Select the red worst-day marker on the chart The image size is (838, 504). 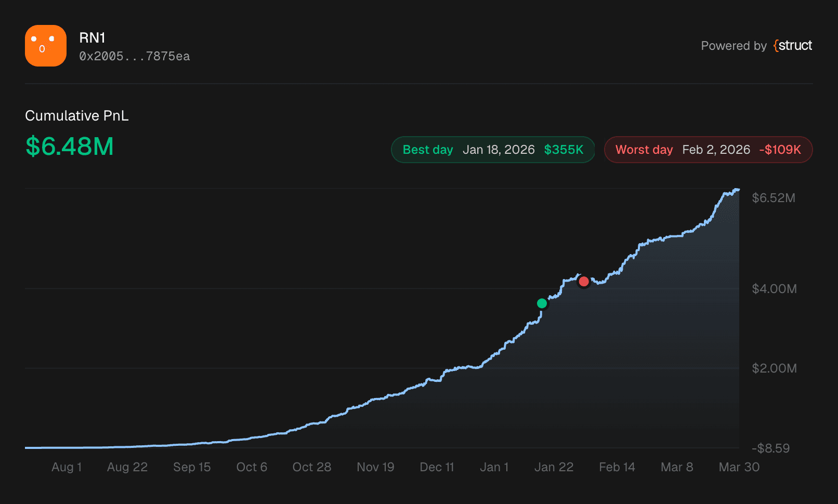tap(584, 281)
